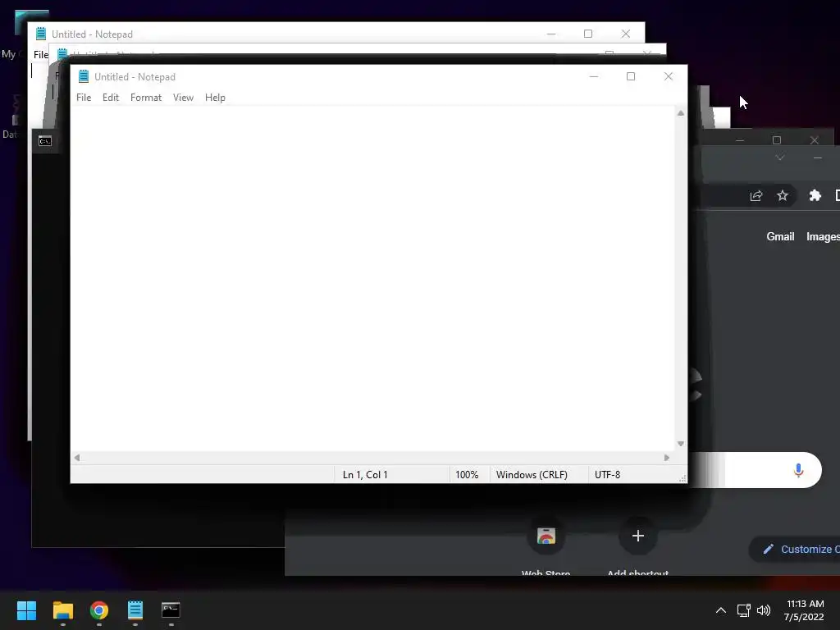Viewport: 840px width, 630px height.
Task: Click the front Notepad title bar icon
Action: [84, 76]
